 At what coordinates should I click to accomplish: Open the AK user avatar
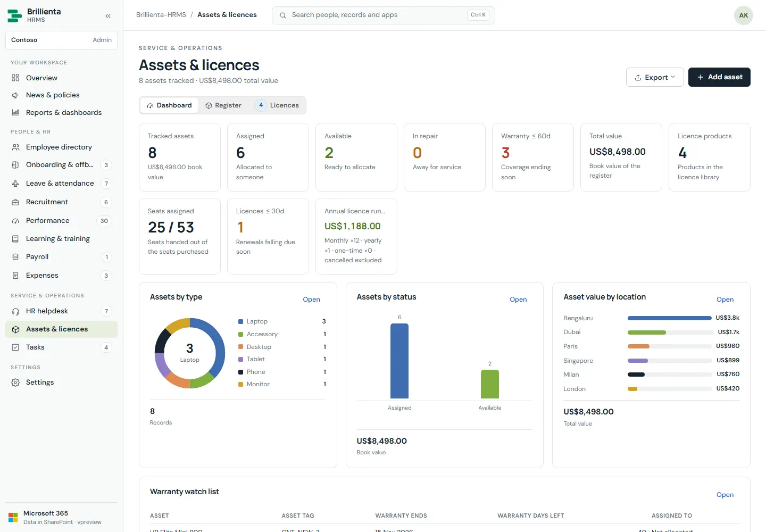744,15
